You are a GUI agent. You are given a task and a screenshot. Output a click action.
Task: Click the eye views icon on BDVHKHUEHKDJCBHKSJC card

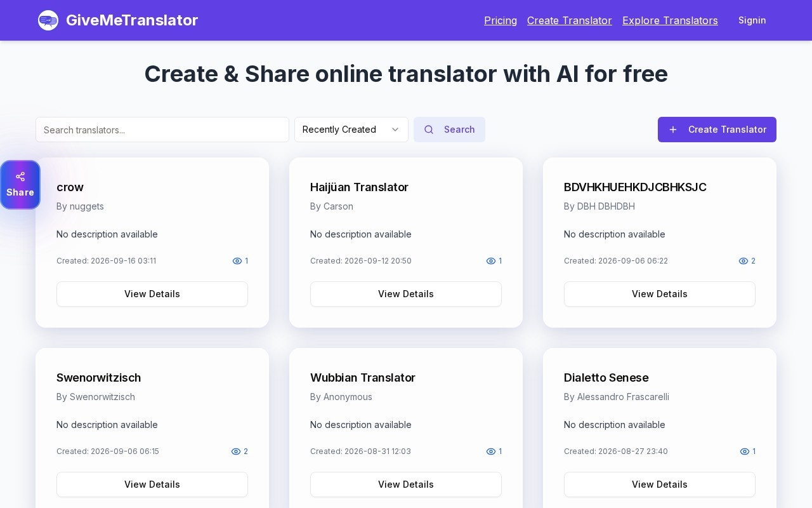tap(743, 261)
